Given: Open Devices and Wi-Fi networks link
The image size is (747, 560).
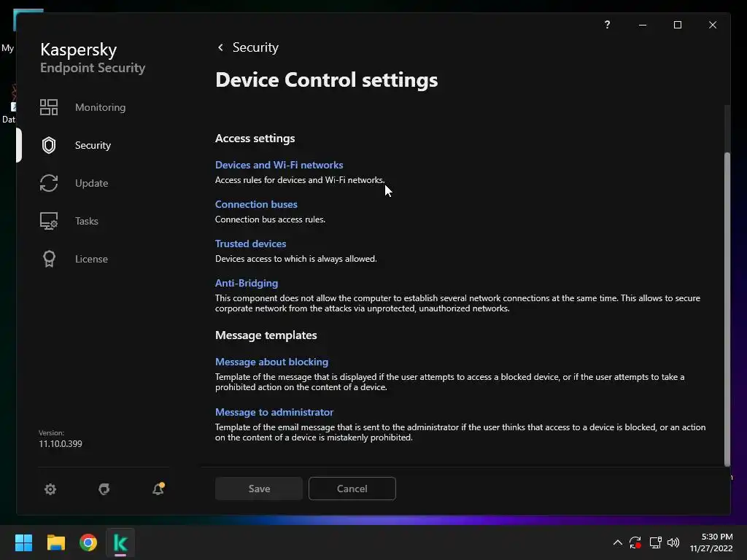Looking at the screenshot, I should [x=279, y=165].
